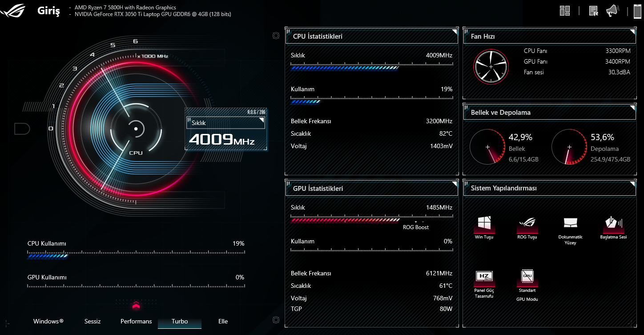Click the NVIDIA GeForce RTX 3050 Ti line
This screenshot has width=644, height=335.
click(153, 14)
